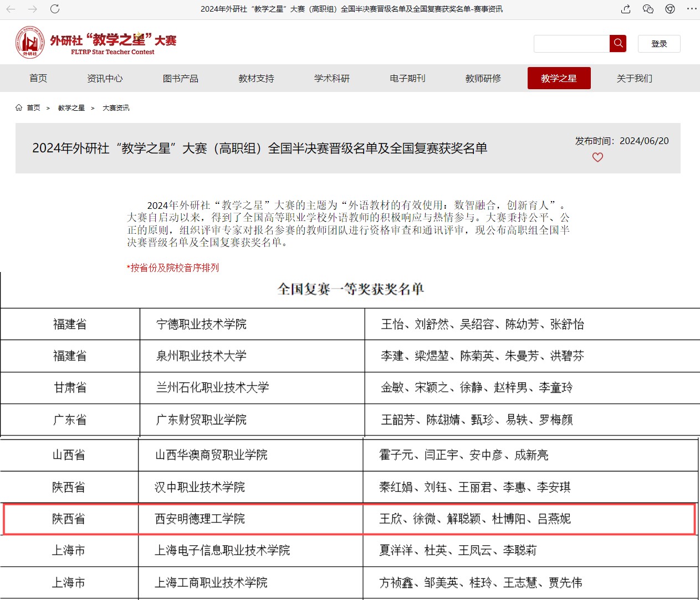This screenshot has height=600, width=700.
Task: Open the 电子期刊 nav menu
Action: (x=407, y=78)
